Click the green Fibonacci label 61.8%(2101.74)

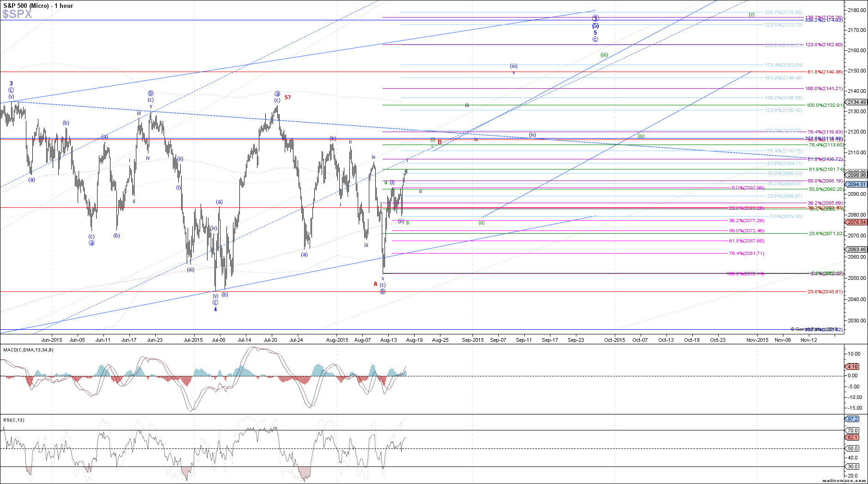coord(826,169)
